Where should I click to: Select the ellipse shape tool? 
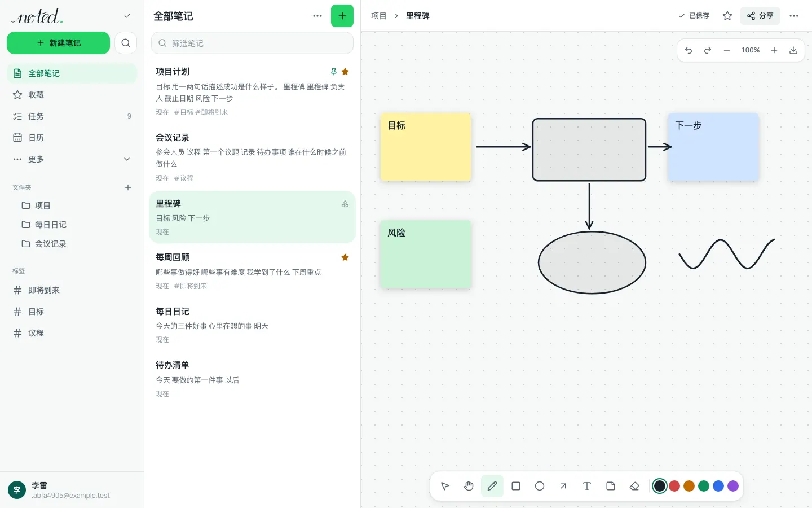pyautogui.click(x=540, y=486)
